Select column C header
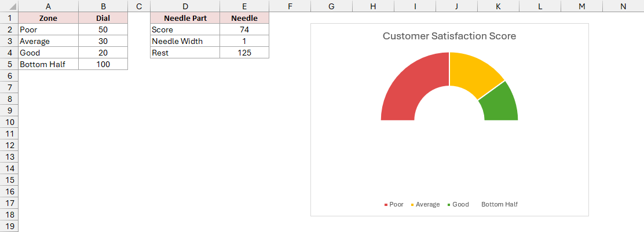 point(139,6)
